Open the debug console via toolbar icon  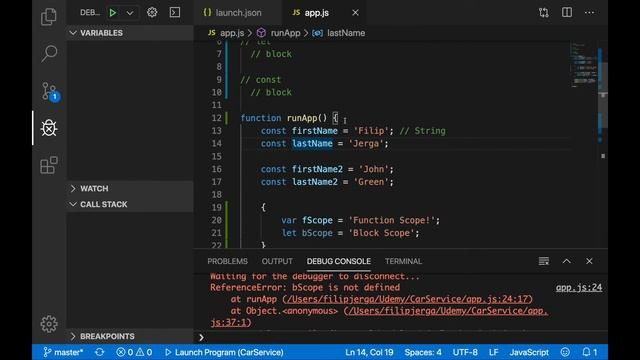(x=175, y=12)
